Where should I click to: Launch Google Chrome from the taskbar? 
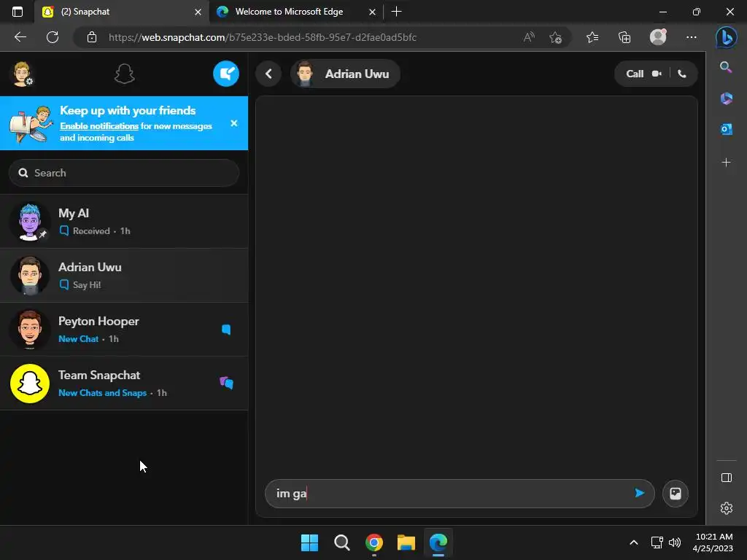[x=374, y=542]
